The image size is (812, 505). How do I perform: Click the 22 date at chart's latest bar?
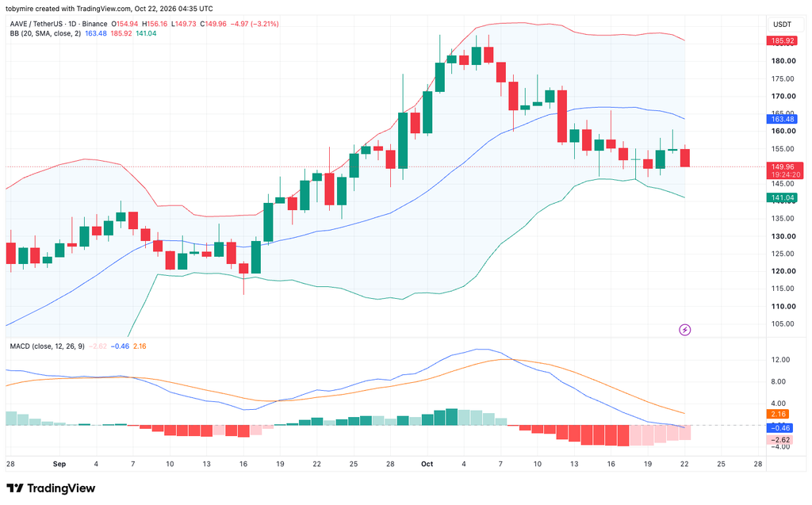pyautogui.click(x=684, y=464)
